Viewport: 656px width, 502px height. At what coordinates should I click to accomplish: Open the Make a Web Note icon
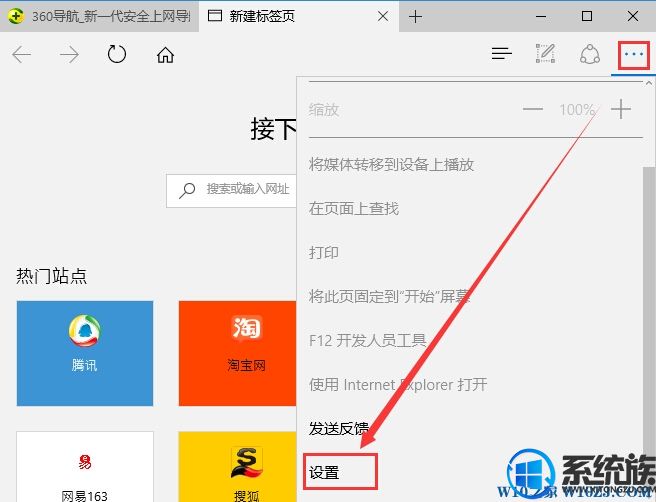point(546,54)
